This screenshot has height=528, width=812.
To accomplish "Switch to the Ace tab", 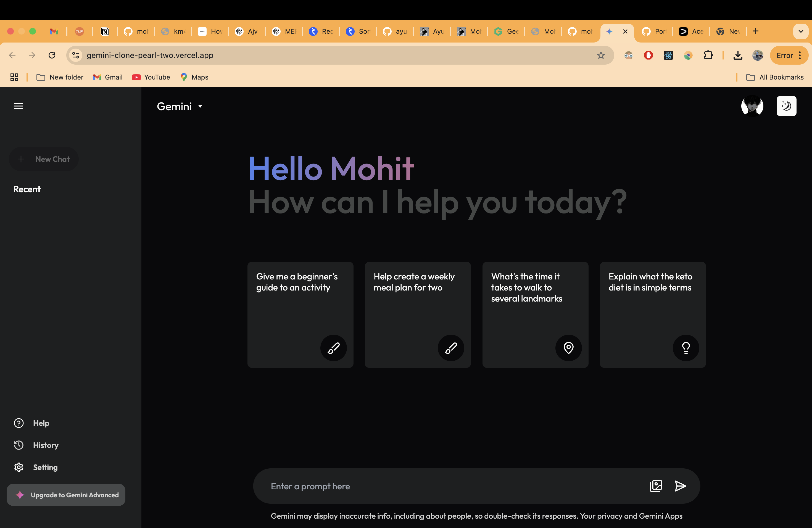I will 691,31.
